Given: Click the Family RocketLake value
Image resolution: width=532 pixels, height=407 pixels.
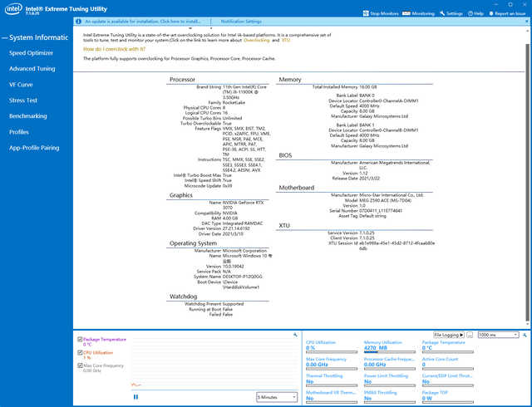Looking at the screenshot, I should [234, 102].
